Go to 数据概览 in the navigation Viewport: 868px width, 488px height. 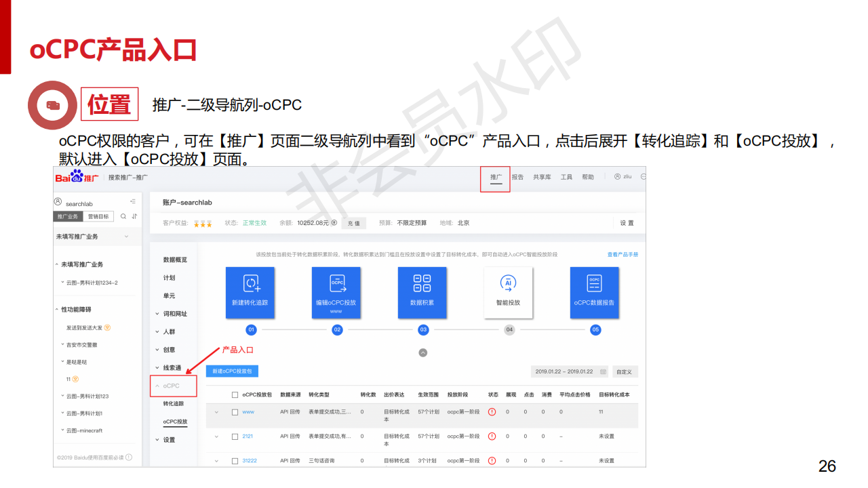click(x=175, y=260)
